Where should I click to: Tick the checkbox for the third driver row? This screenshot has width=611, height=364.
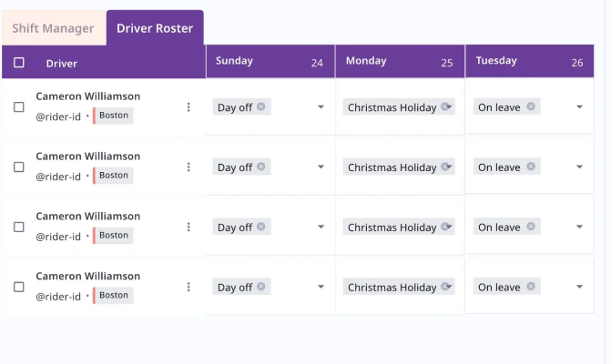pyautogui.click(x=19, y=227)
